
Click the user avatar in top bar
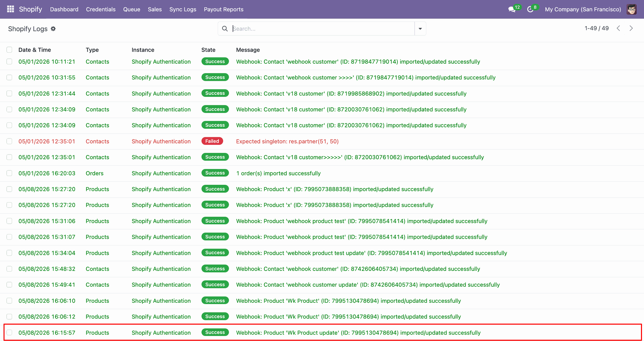tap(632, 9)
